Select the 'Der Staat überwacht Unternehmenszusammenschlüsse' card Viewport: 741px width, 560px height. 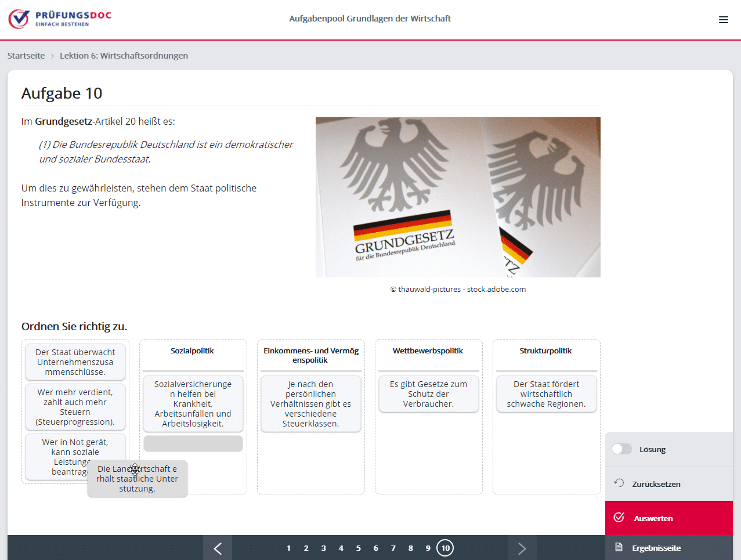75,362
